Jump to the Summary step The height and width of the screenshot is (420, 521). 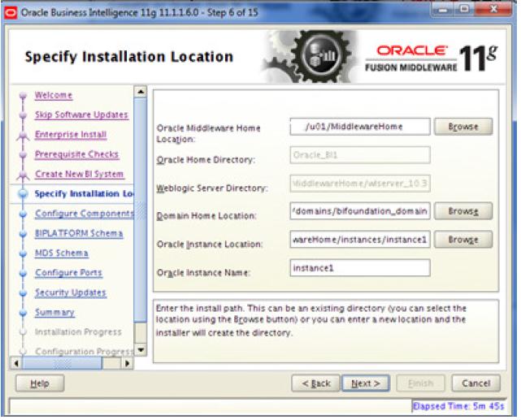coord(54,313)
